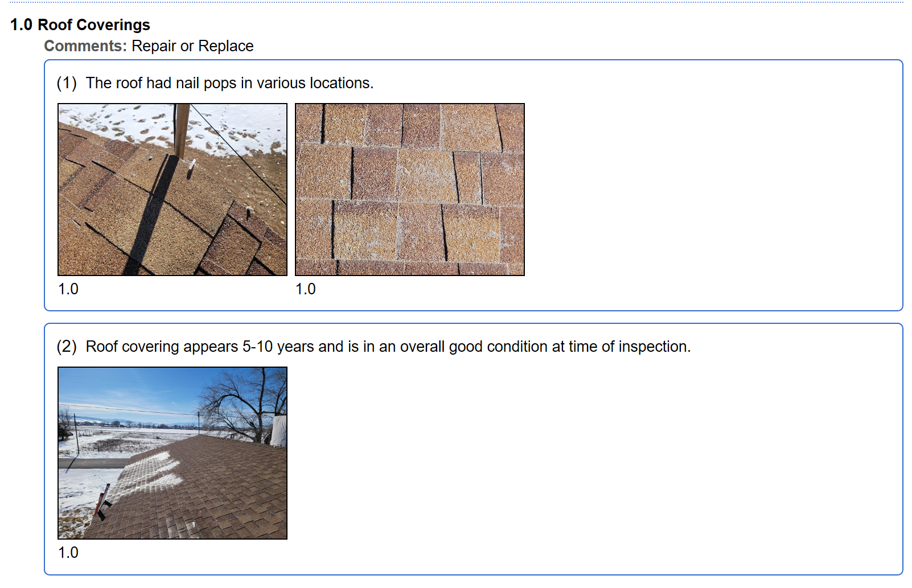This screenshot has width=912, height=588.
Task: Click the sentence about roof nail pops
Action: 229,83
